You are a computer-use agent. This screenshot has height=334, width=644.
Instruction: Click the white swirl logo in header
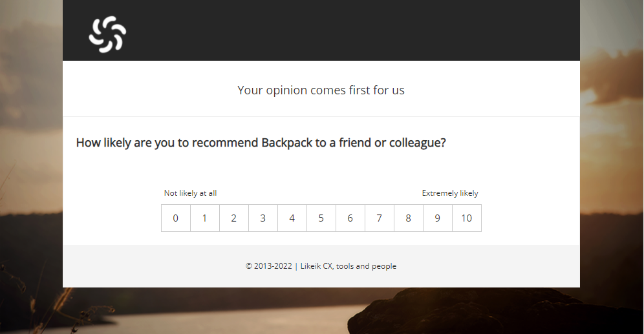[x=107, y=34]
